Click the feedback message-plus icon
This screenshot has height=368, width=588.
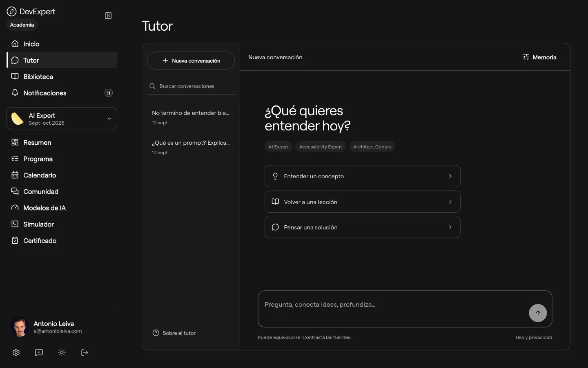(39, 352)
